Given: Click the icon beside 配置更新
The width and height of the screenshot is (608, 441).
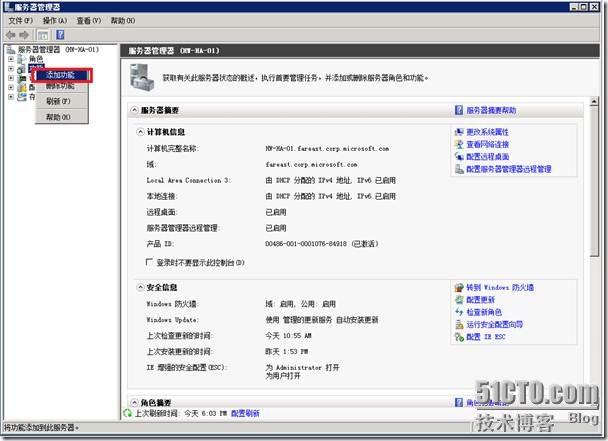Looking at the screenshot, I should pos(459,300).
